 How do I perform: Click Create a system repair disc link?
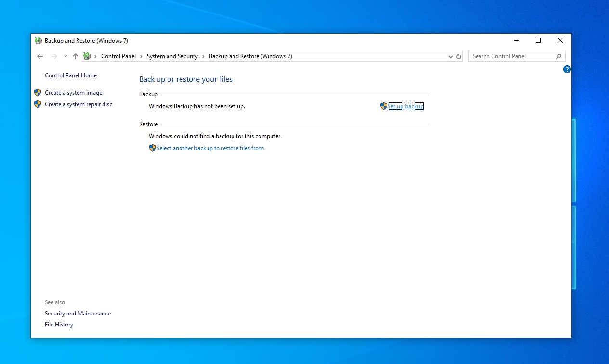pos(78,104)
